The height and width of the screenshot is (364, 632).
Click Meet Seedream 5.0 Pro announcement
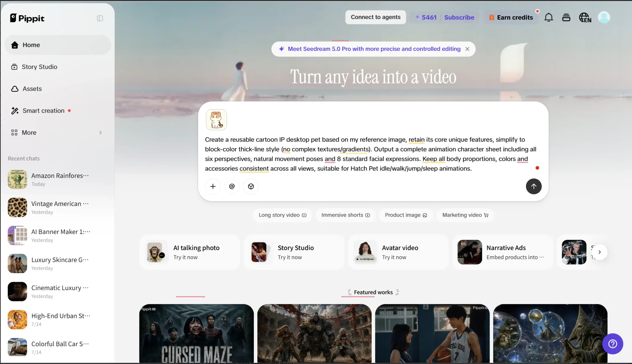(x=374, y=49)
